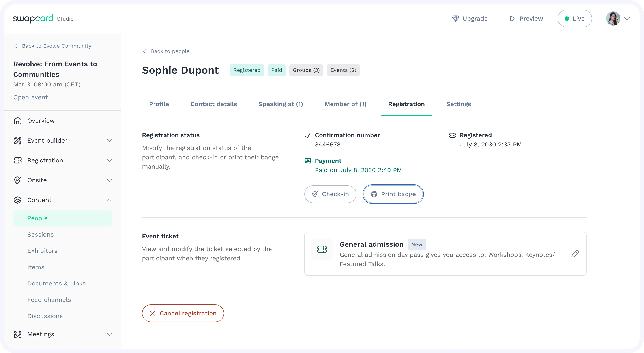This screenshot has height=353, width=644.
Task: Expand the Event builder section chevron
Action: tap(109, 141)
